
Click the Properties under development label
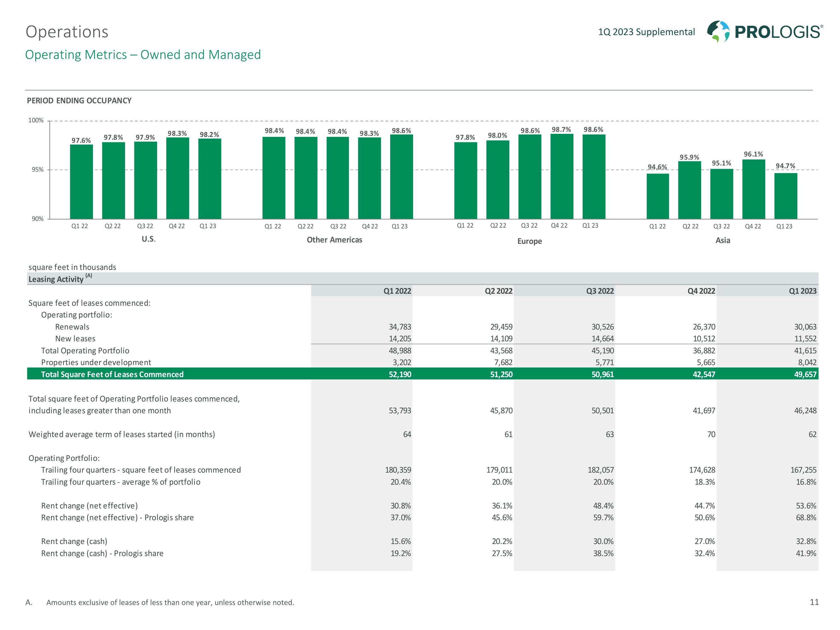point(96,362)
